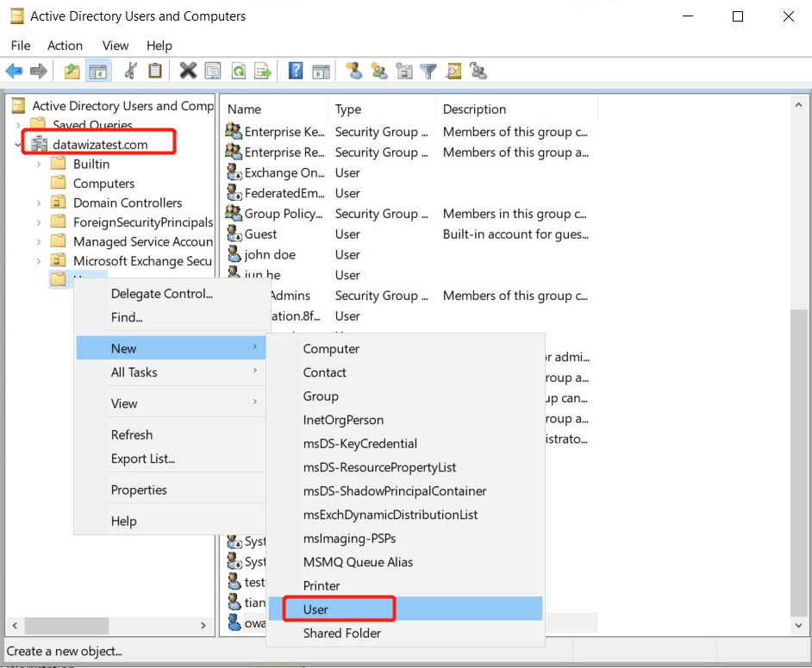
Task: Open the Help menu in menu bar
Action: tap(159, 46)
